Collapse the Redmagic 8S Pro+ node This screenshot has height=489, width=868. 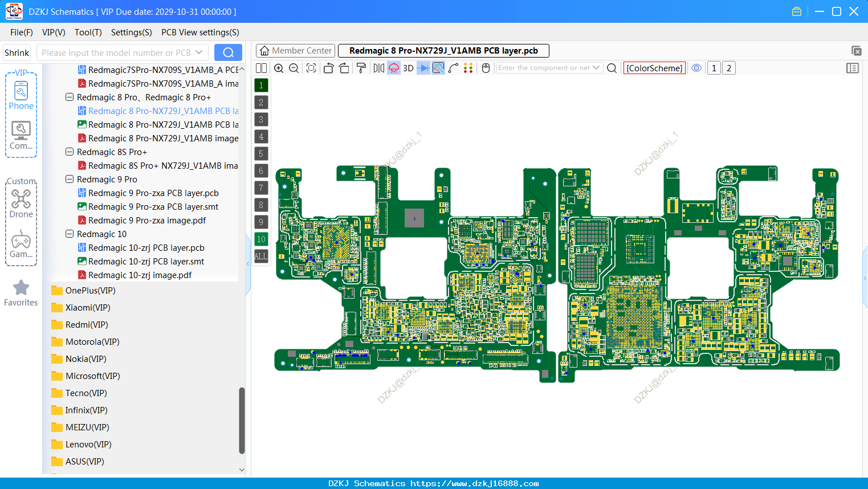click(70, 152)
